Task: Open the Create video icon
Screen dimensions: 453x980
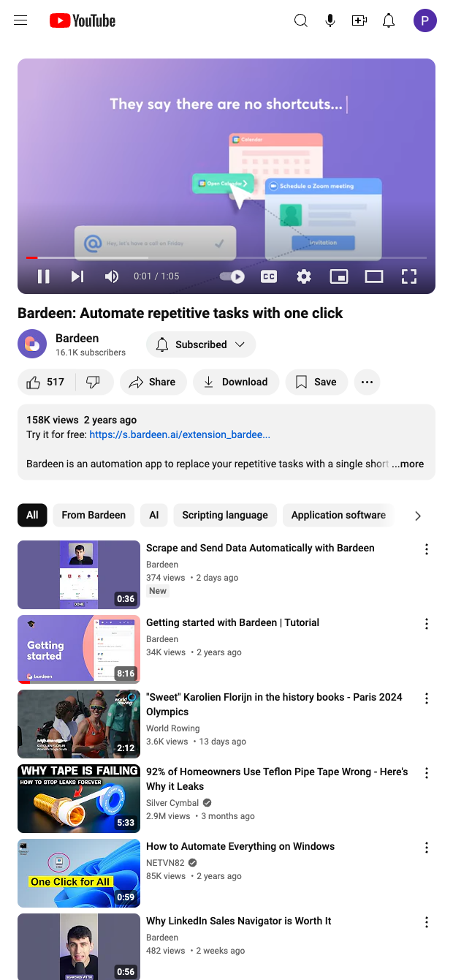Action: (x=359, y=20)
